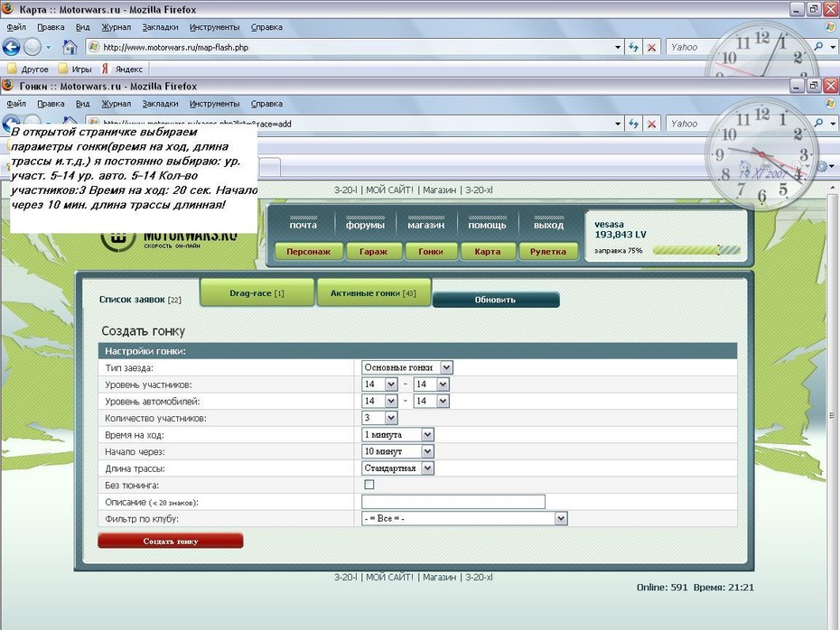Screen dimensions: 840x630
Task: Stop loading in the Гонки window toolbar
Action: (x=651, y=124)
